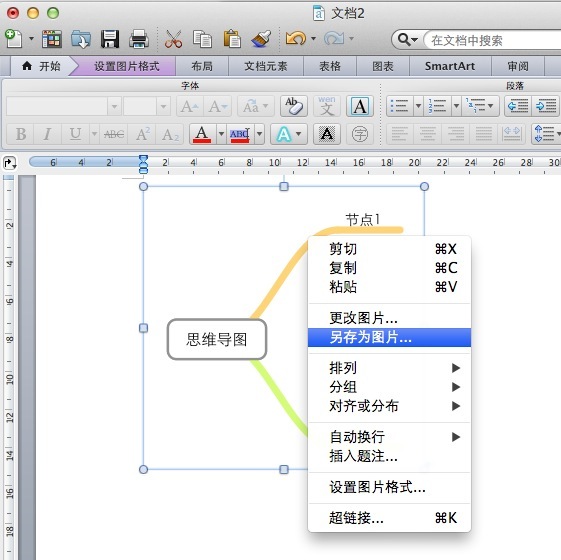Screen dimensions: 561x560
Task: Toggle Bold formatting button
Action: (x=20, y=134)
